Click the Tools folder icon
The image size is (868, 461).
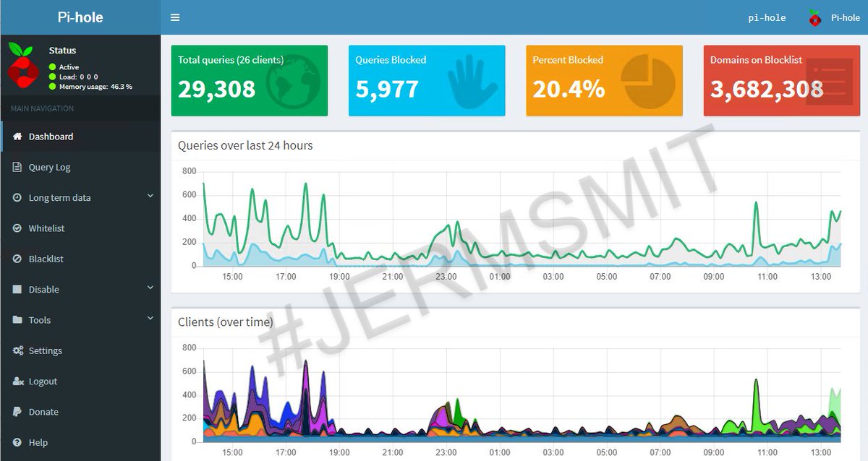tap(17, 320)
